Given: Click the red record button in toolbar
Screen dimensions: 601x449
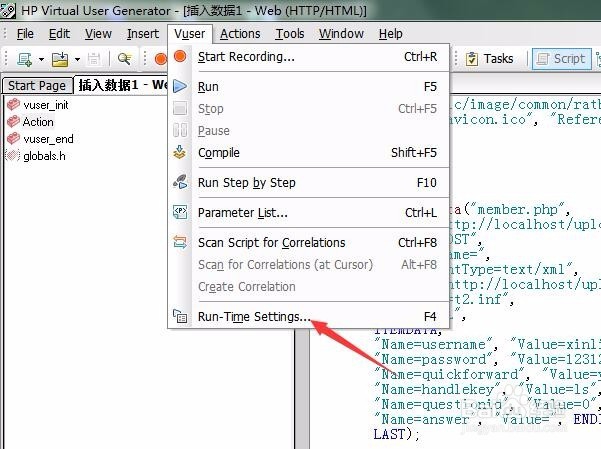Looking at the screenshot, I should (161, 59).
